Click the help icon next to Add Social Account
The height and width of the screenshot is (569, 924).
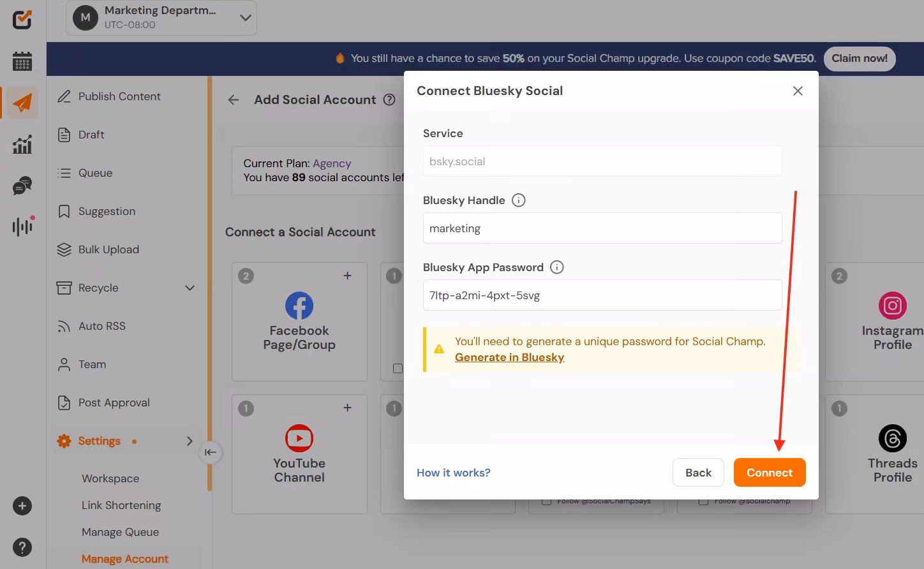tap(389, 100)
